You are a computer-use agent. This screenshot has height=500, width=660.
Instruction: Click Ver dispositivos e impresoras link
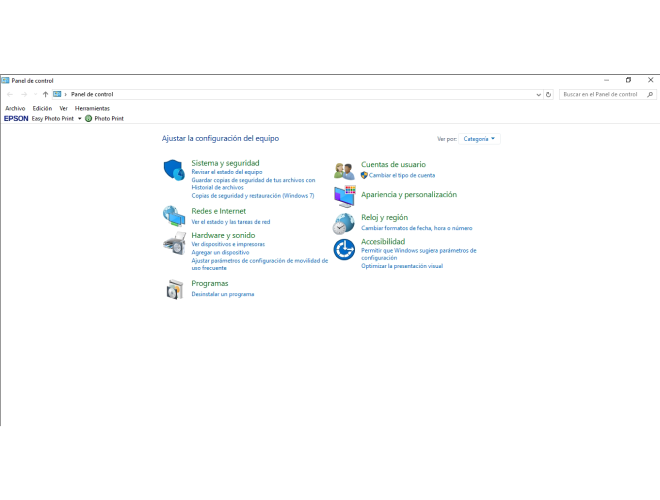point(228,244)
